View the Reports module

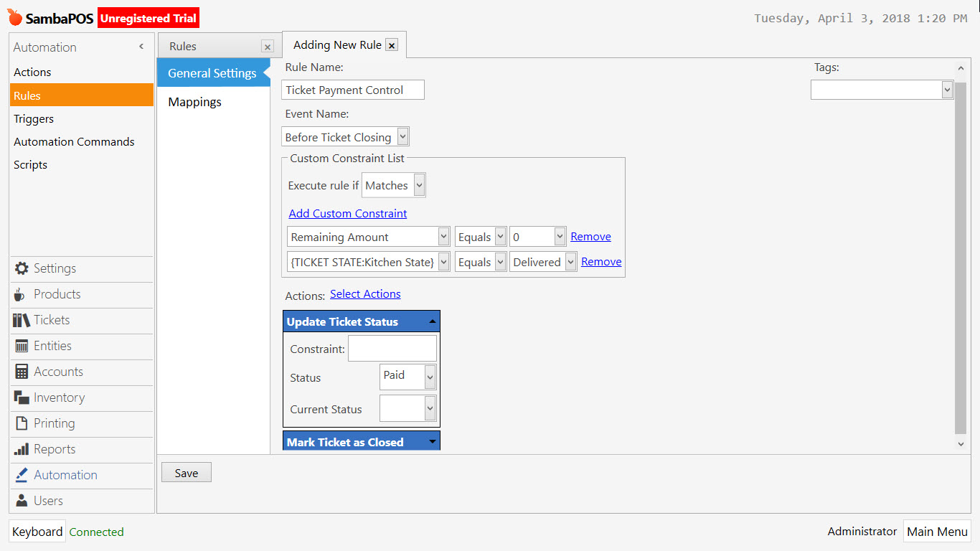(54, 450)
